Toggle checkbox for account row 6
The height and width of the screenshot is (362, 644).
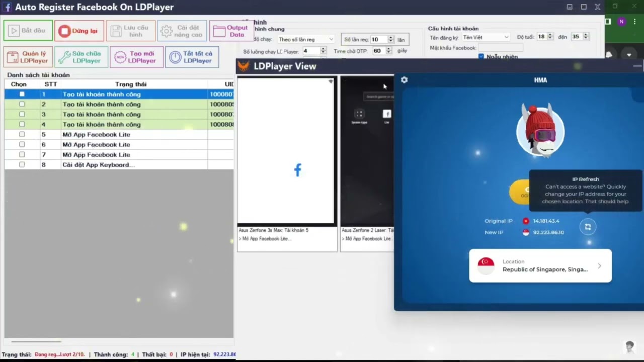click(22, 144)
